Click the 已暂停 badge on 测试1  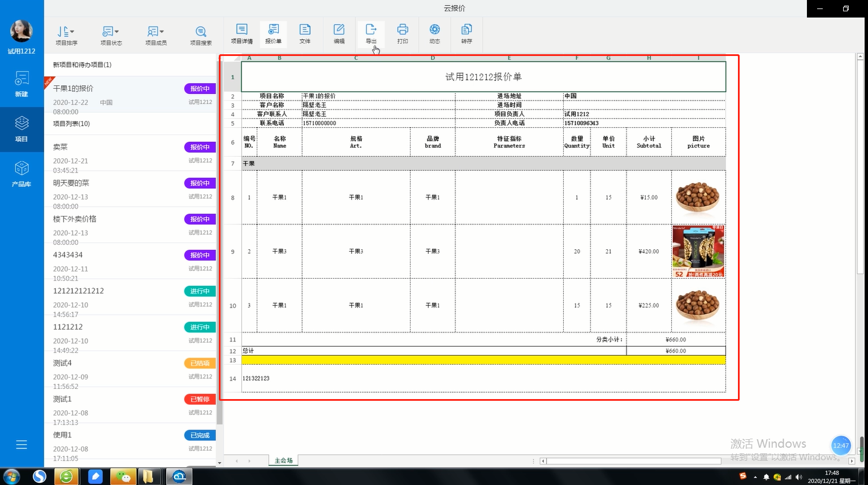(200, 400)
